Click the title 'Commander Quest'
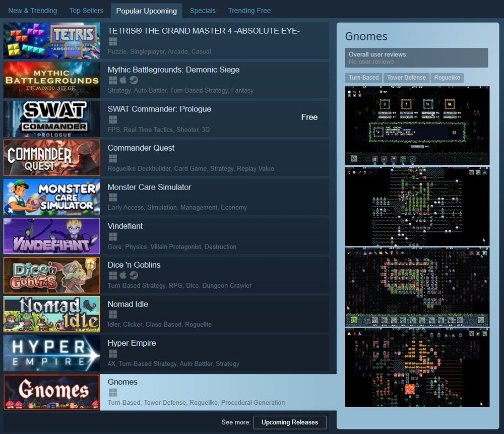The height and width of the screenshot is (434, 504). (141, 148)
